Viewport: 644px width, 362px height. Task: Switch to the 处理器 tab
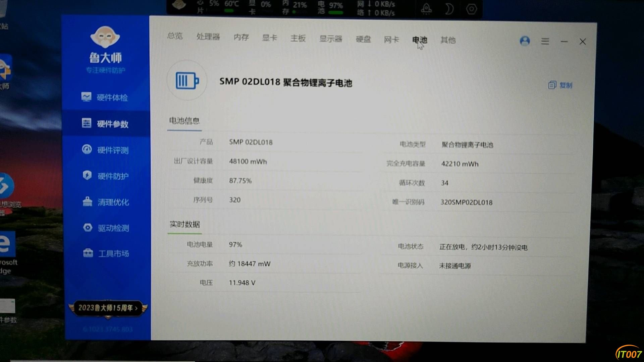[x=208, y=37]
